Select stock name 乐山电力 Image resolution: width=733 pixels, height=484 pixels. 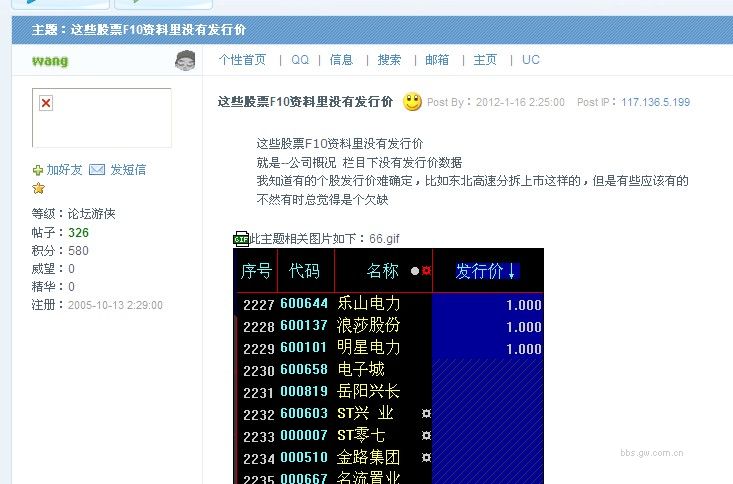[369, 303]
